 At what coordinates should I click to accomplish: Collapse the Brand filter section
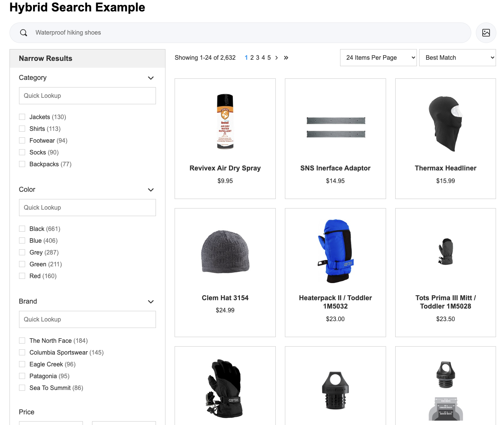tap(151, 302)
